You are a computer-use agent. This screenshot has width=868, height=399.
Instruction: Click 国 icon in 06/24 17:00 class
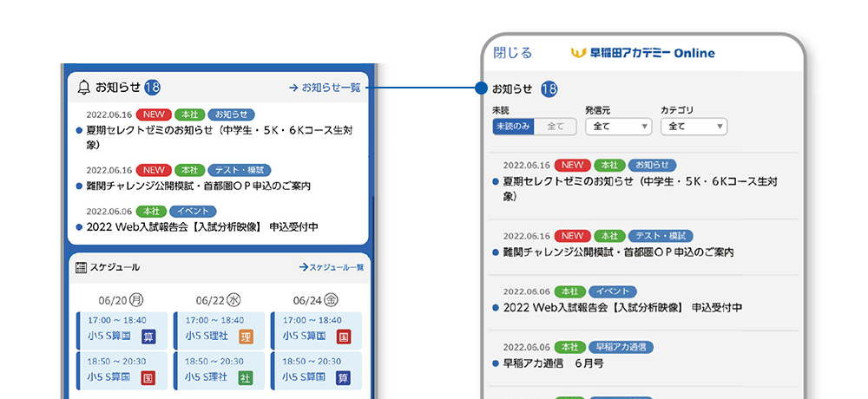343,337
